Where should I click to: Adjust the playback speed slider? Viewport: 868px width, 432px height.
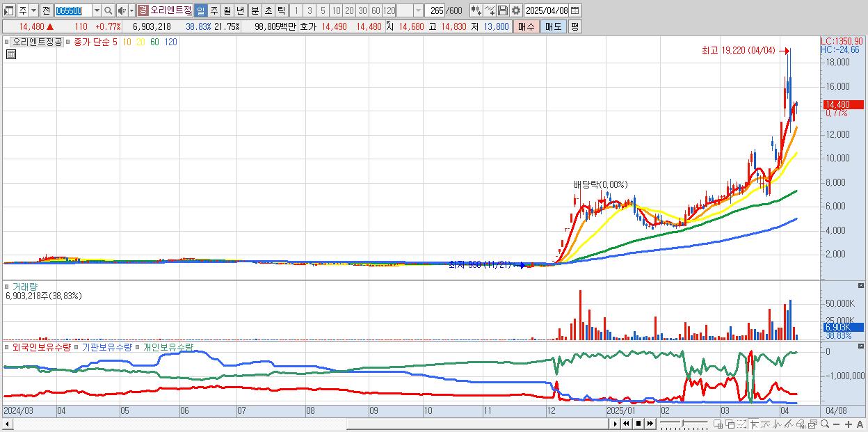(684, 424)
